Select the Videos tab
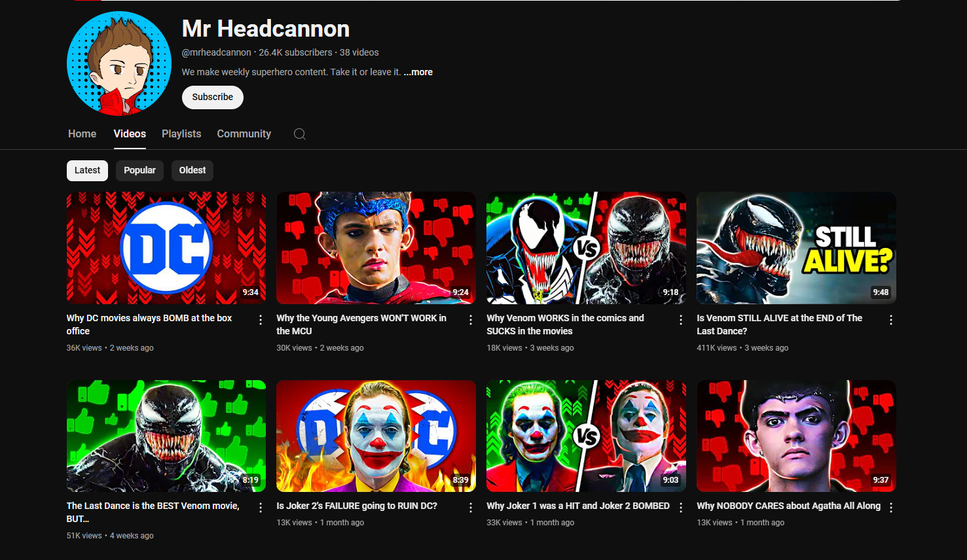The width and height of the screenshot is (967, 560). [130, 133]
